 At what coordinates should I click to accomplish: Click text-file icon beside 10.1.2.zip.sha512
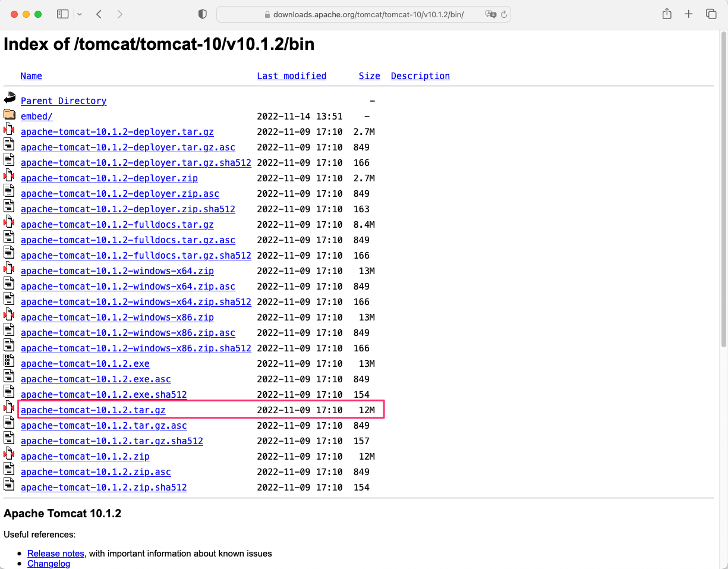9,485
